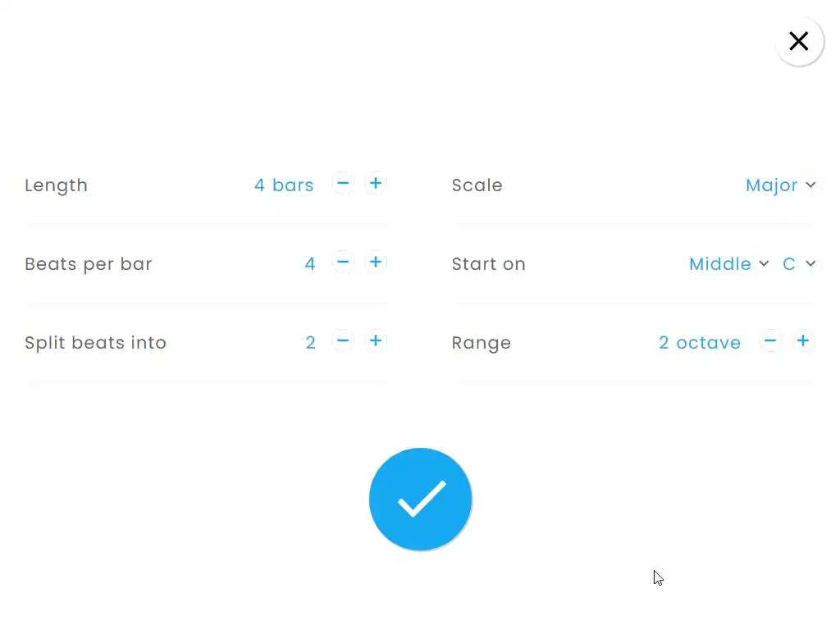The height and width of the screenshot is (630, 840).
Task: Click the Split beats value 2
Action: tap(311, 343)
